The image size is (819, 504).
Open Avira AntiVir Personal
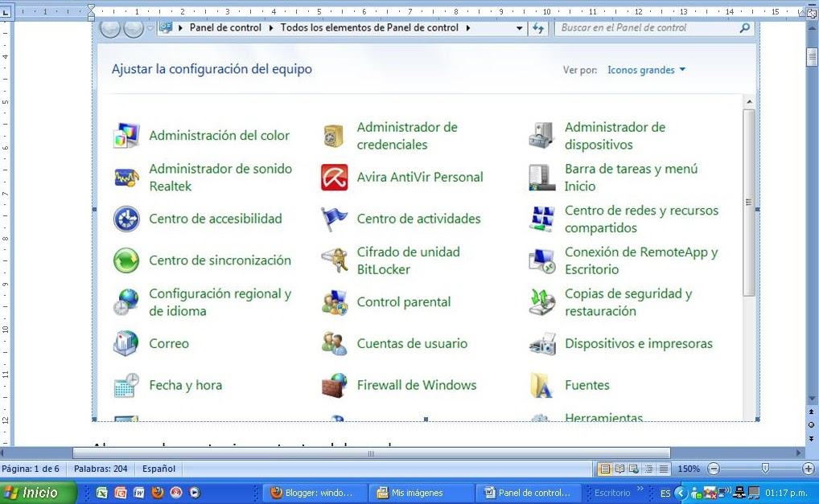click(419, 177)
